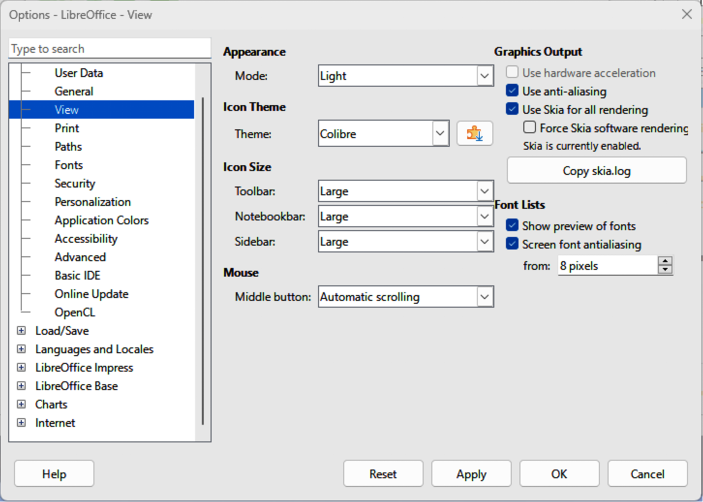
Task: Expand the LibreOffice Impress tree node
Action: (22, 368)
